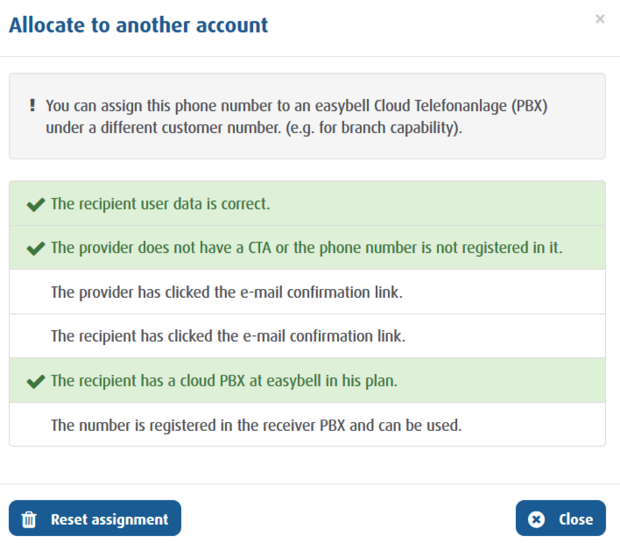This screenshot has width=620, height=543.
Task: Click the "(e.g. for branch capability)" note
Action: [x=364, y=127]
